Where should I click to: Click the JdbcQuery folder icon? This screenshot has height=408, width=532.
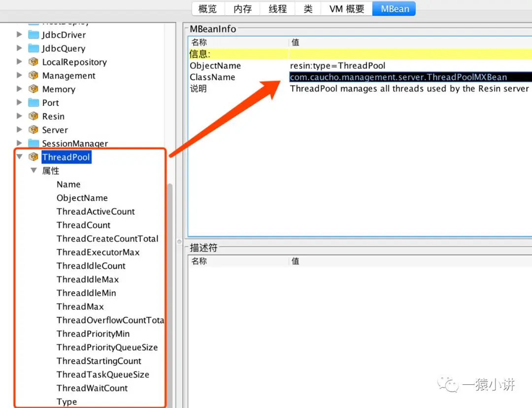click(33, 48)
